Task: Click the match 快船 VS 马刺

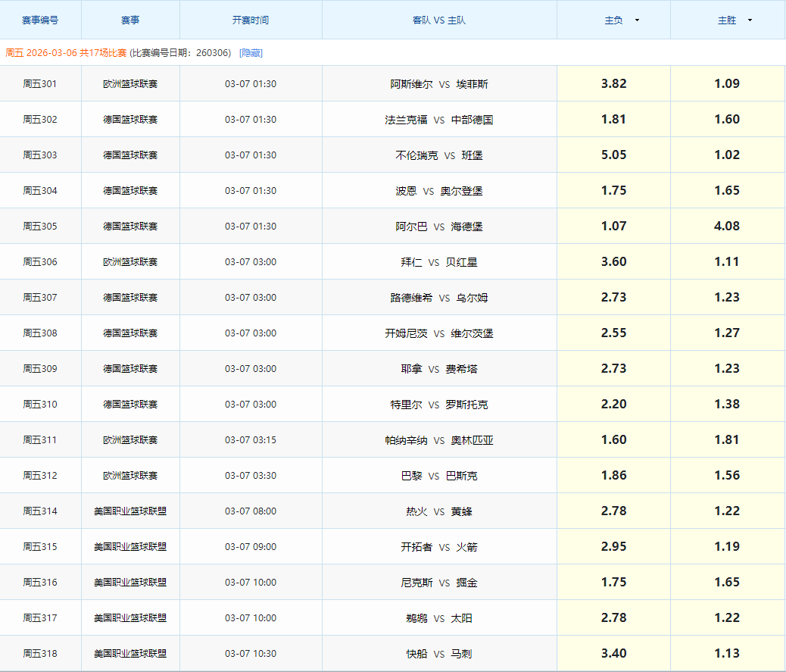Action: (x=439, y=654)
